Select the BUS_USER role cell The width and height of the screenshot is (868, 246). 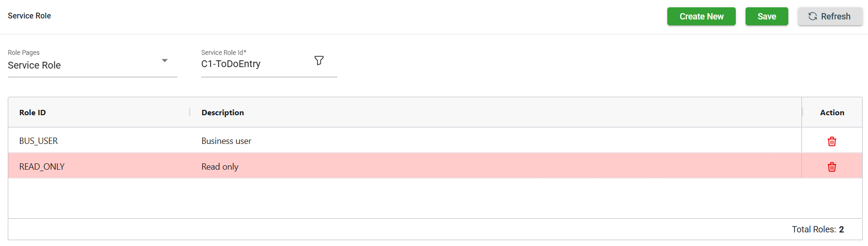[38, 141]
